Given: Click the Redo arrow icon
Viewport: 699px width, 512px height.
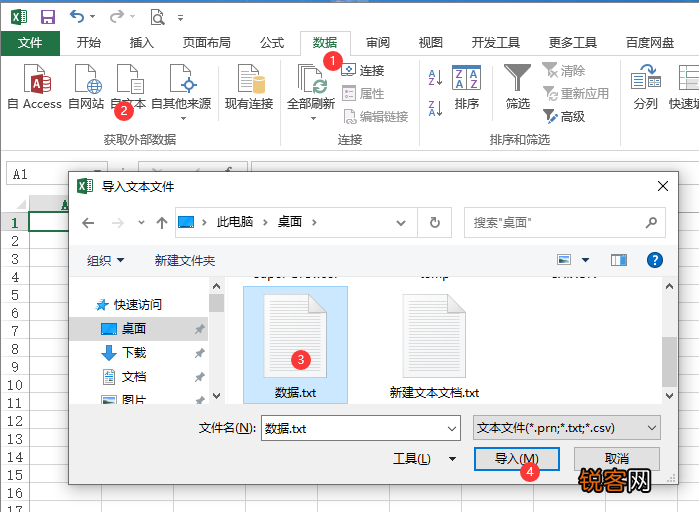Looking at the screenshot, I should (117, 17).
